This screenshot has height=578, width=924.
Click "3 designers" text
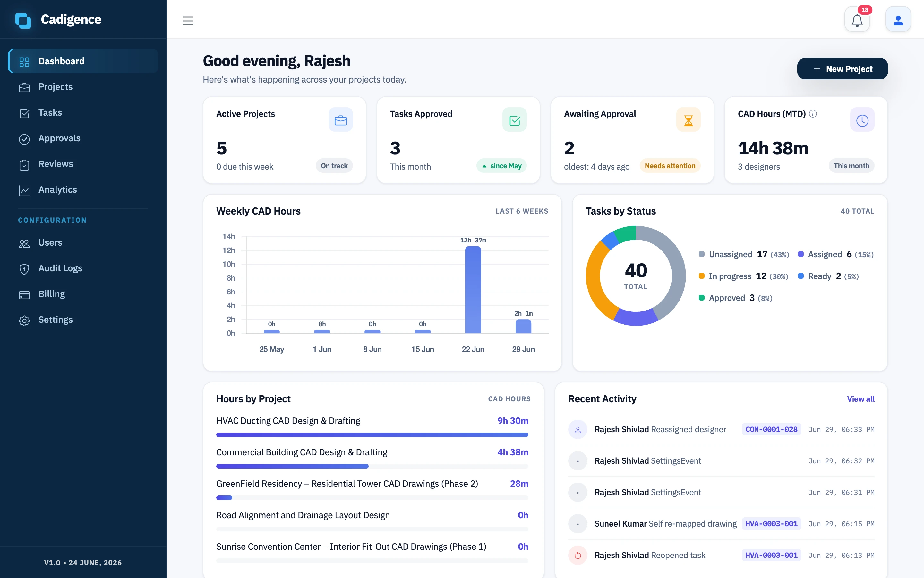[759, 167]
